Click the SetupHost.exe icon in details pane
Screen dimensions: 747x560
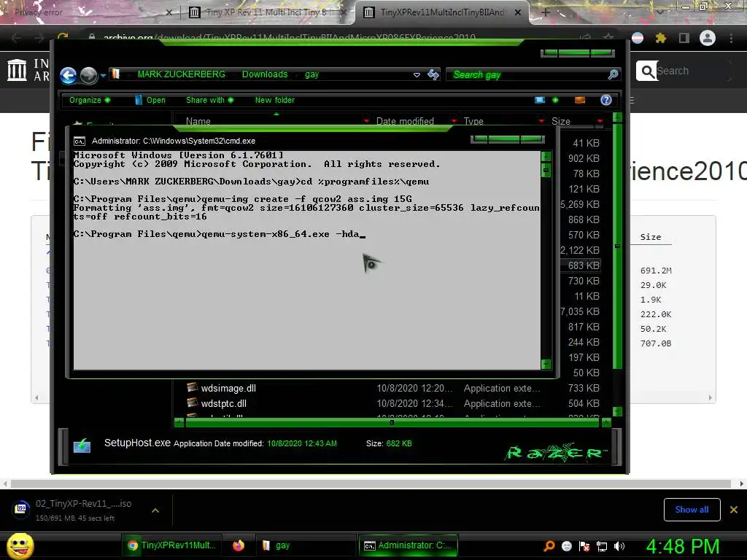click(82, 446)
